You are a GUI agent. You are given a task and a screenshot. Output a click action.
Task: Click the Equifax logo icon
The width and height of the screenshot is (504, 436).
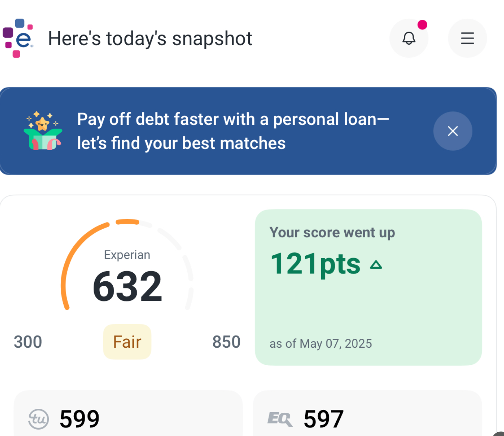click(280, 419)
